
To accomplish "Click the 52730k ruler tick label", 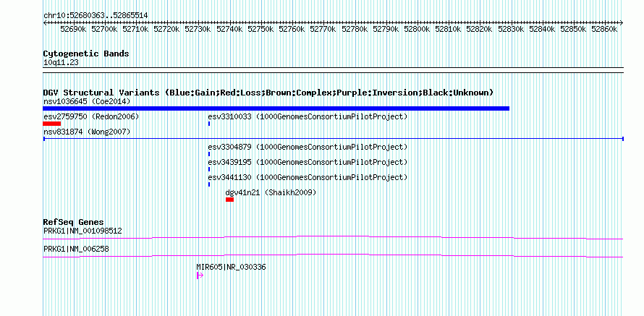I will point(198,29).
